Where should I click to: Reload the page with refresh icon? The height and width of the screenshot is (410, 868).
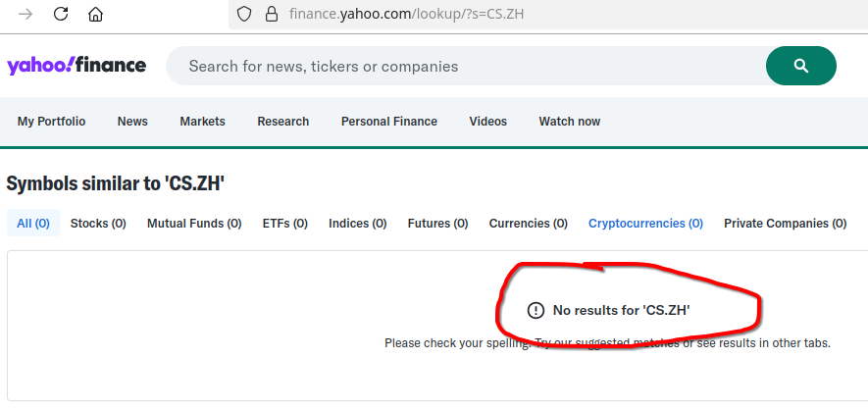[61, 15]
